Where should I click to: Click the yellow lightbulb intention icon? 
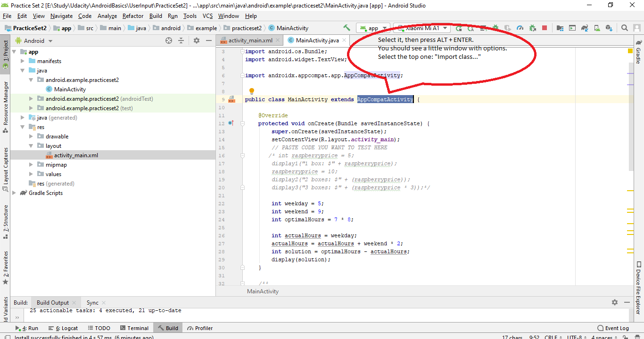tap(252, 91)
